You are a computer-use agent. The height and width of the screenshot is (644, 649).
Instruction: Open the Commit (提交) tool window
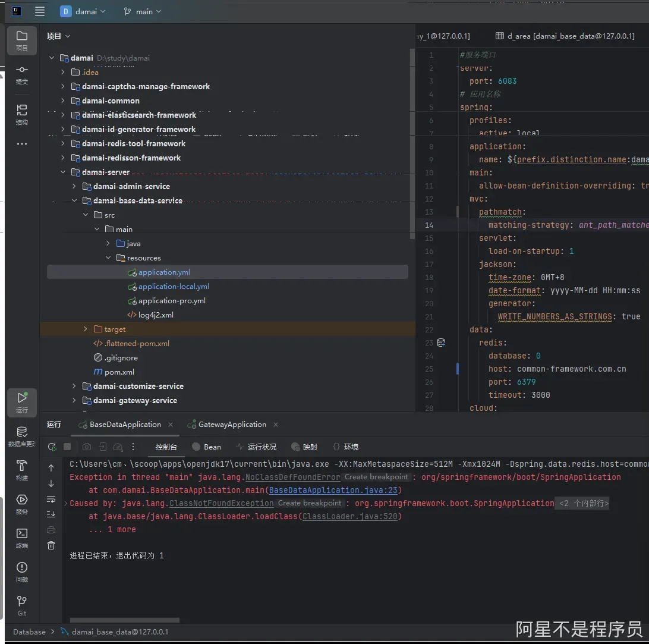(22, 74)
